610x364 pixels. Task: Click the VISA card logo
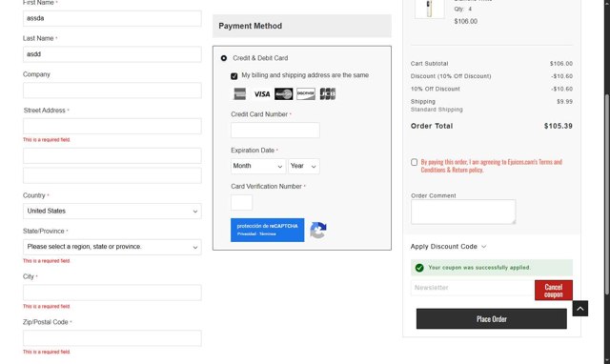262,94
